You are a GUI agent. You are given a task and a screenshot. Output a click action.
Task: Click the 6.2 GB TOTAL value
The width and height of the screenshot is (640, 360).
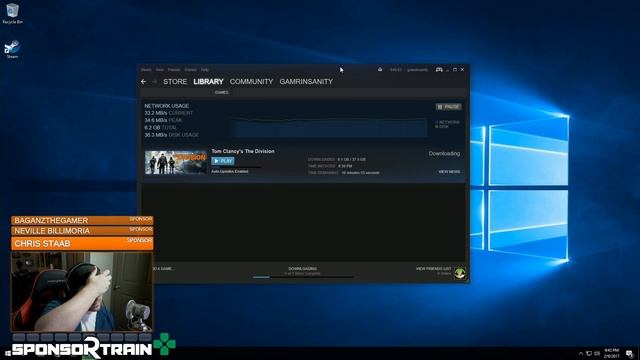click(161, 128)
